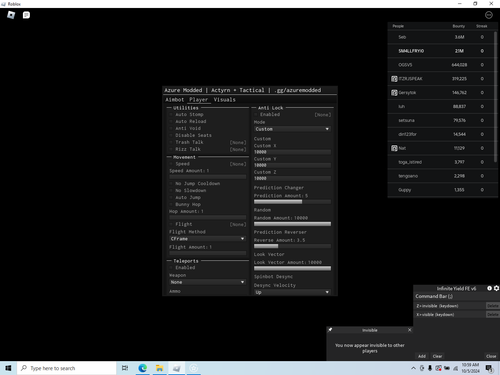
Task: Click the Custom Y value field
Action: 292,165
